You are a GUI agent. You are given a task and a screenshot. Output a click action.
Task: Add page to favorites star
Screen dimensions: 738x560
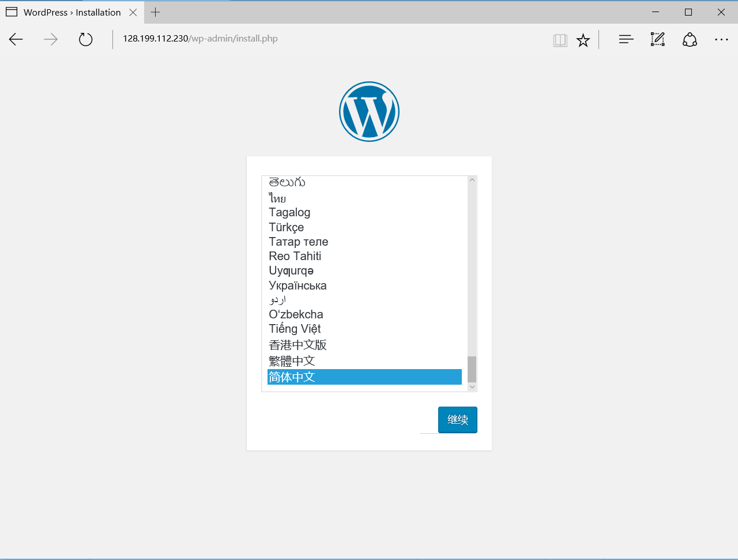coord(583,40)
